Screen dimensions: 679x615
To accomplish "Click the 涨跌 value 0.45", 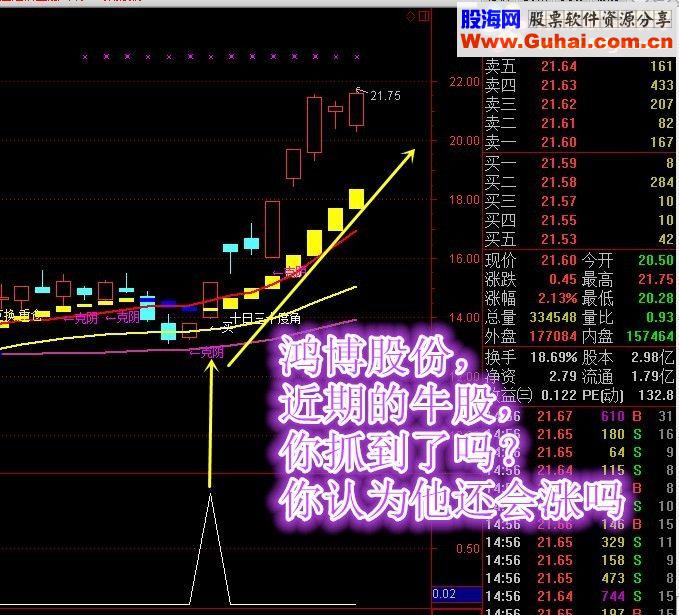I will [x=563, y=279].
